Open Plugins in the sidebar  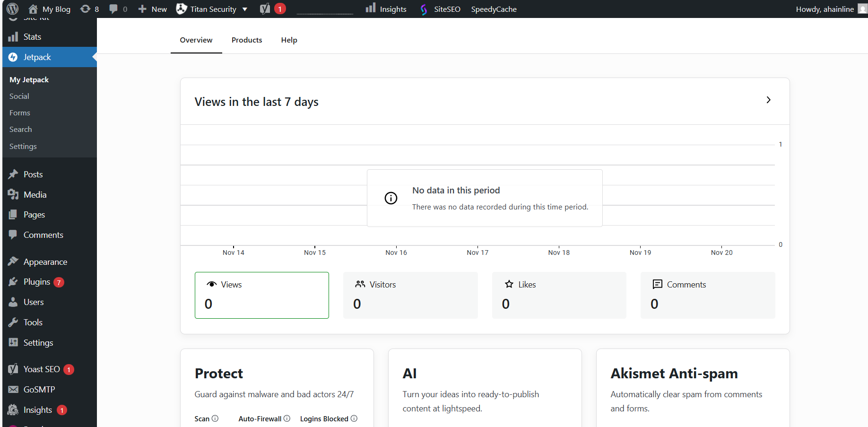click(x=37, y=282)
